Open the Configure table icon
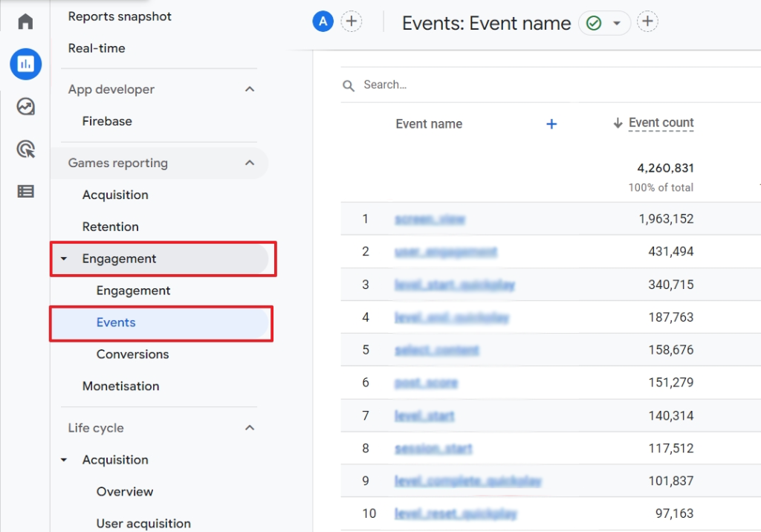The height and width of the screenshot is (532, 761). point(25,192)
